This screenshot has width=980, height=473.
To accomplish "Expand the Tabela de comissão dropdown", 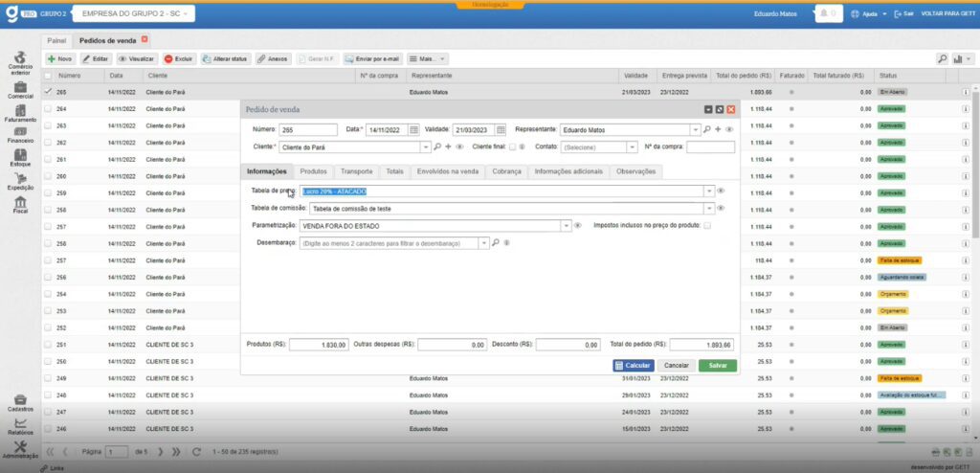I will click(x=709, y=208).
